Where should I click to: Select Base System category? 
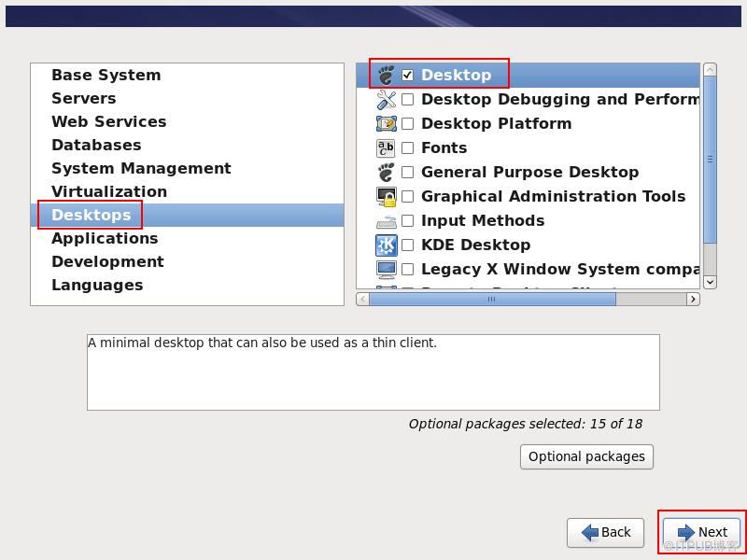coord(188,75)
